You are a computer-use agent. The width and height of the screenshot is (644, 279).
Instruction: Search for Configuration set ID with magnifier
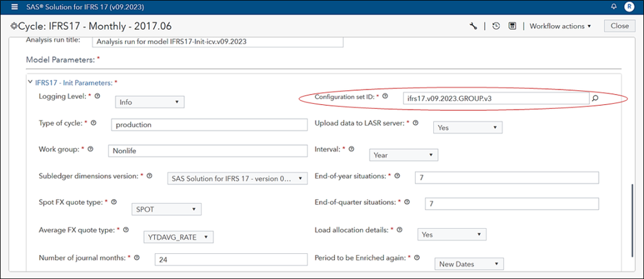[595, 99]
